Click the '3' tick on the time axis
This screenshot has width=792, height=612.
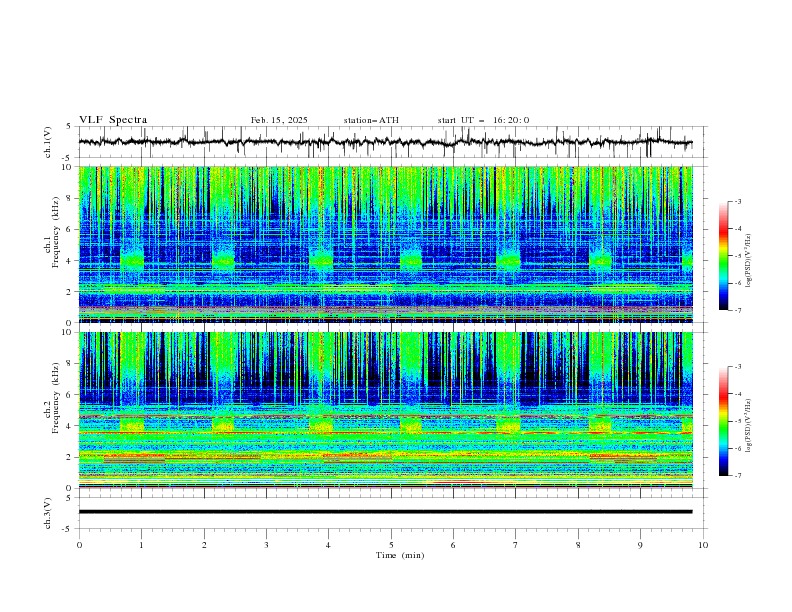pos(266,545)
